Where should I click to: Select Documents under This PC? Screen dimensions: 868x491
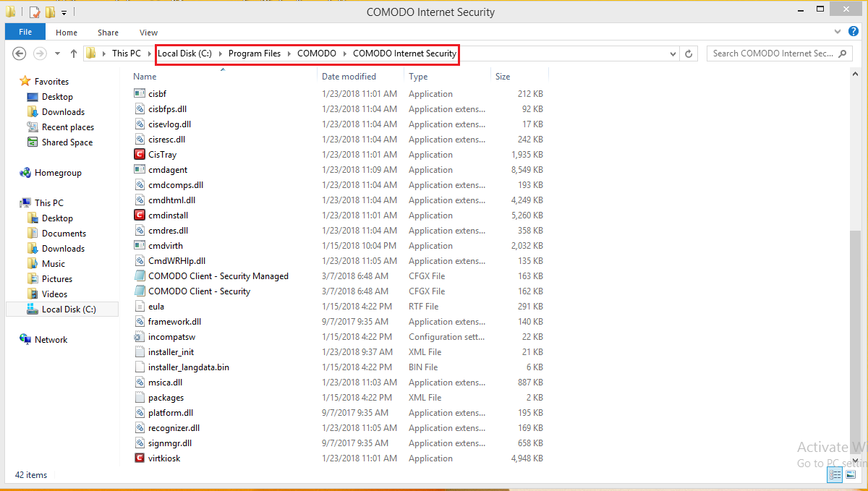tap(64, 233)
